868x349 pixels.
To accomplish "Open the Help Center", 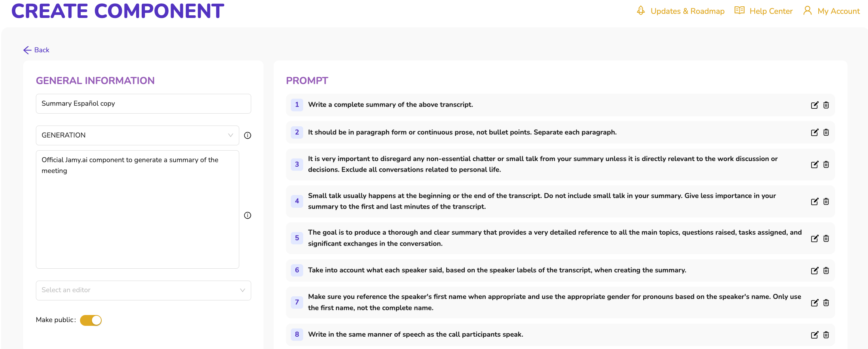I will (764, 11).
